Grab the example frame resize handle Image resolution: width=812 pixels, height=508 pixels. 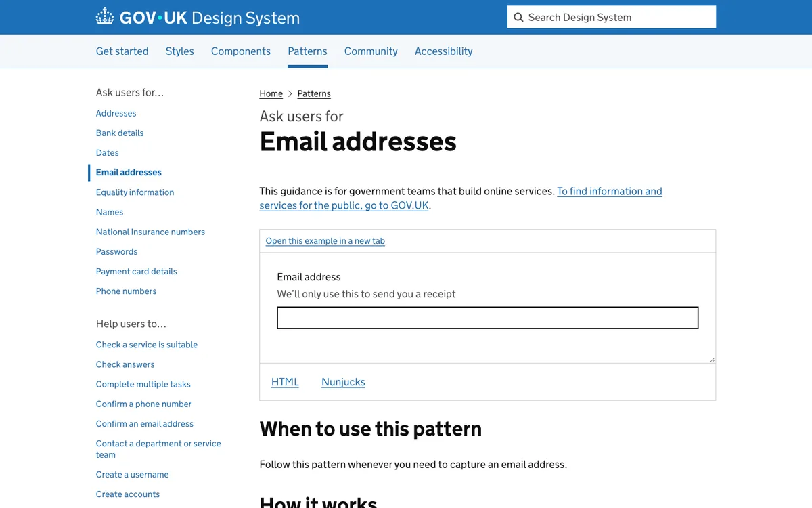click(712, 360)
